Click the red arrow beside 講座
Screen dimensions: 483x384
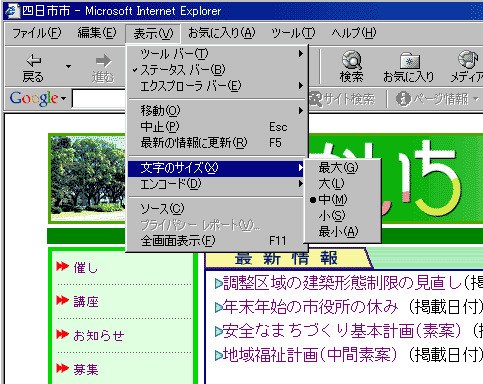pos(62,300)
